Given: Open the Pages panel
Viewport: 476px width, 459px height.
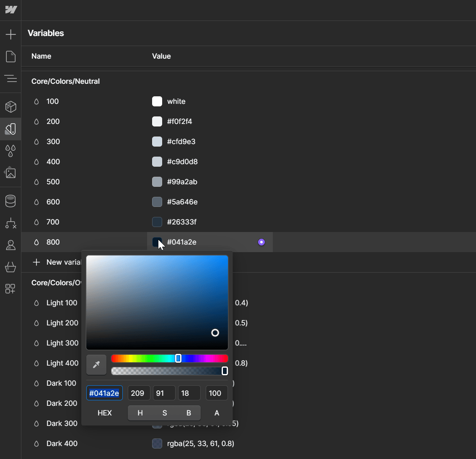Looking at the screenshot, I should tap(10, 57).
